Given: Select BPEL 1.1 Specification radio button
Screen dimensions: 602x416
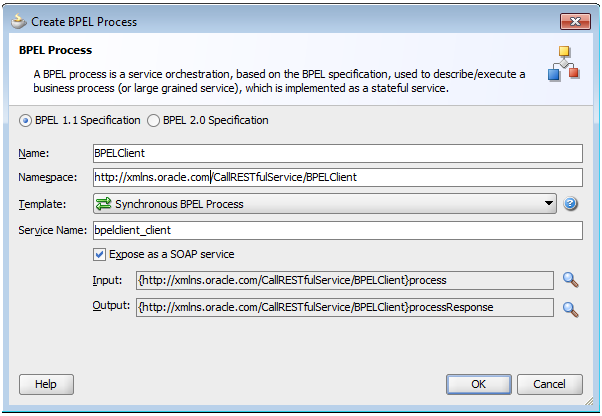Looking at the screenshot, I should pos(26,120).
